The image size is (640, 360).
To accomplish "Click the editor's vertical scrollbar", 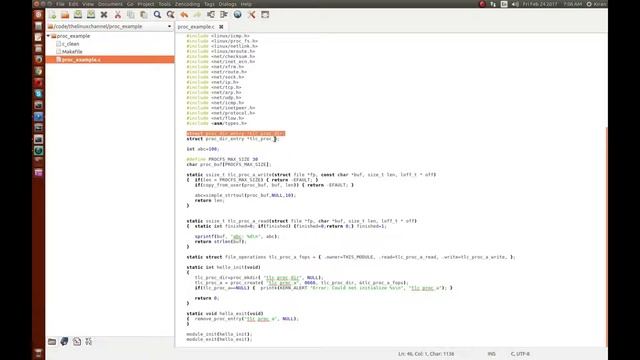I will 606,237.
